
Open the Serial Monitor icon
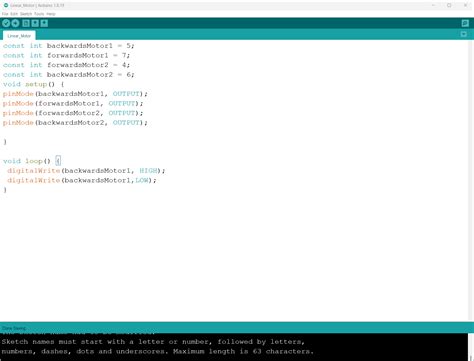click(465, 23)
